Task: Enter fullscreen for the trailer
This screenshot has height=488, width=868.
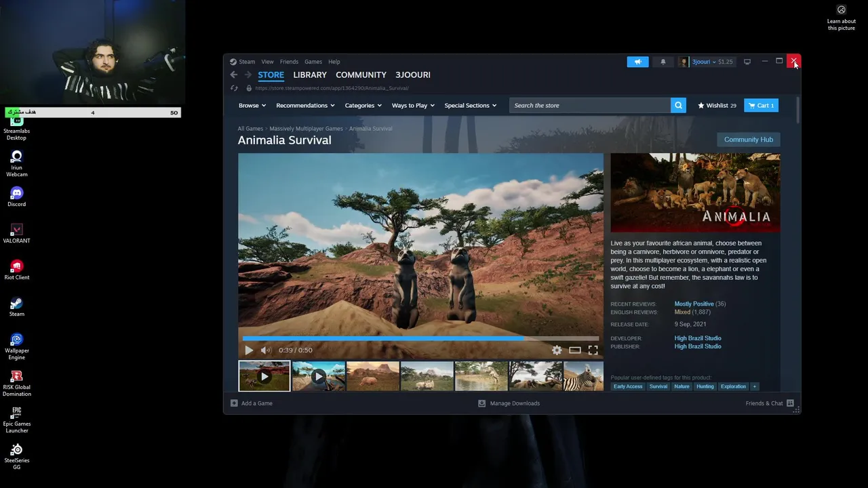Action: (x=593, y=350)
